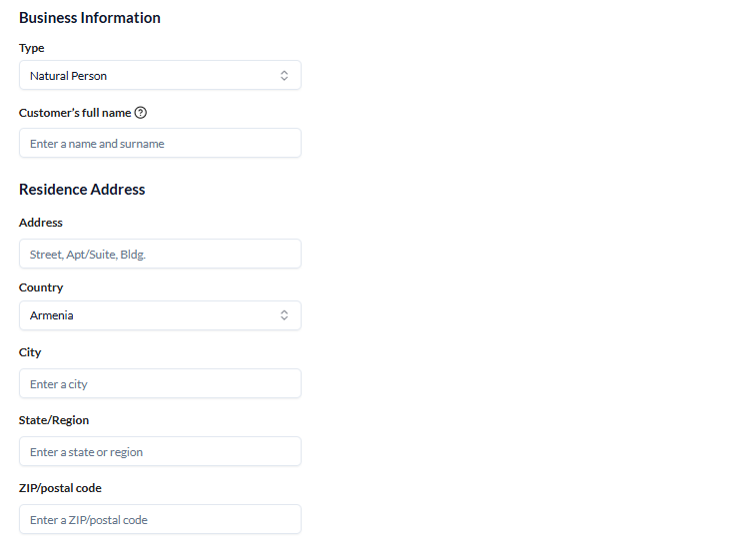The height and width of the screenshot is (556, 756).
Task: Click the Residence Address heading
Action: point(82,190)
